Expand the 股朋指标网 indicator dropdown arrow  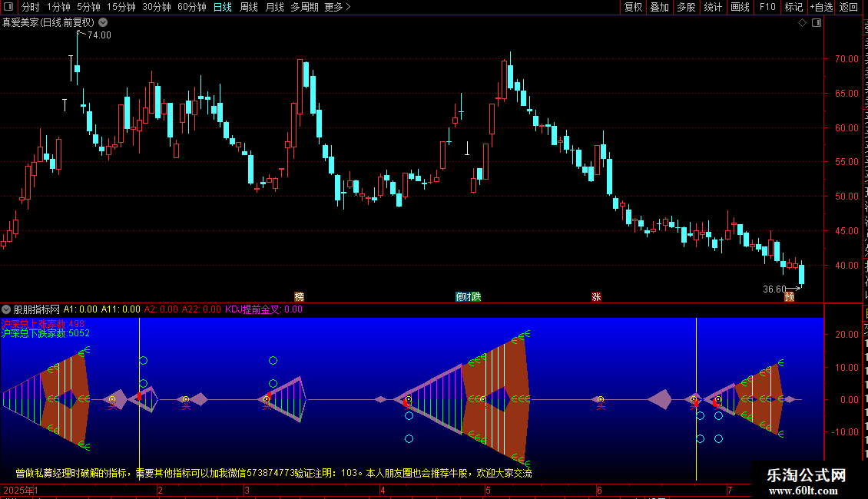[x=6, y=309]
